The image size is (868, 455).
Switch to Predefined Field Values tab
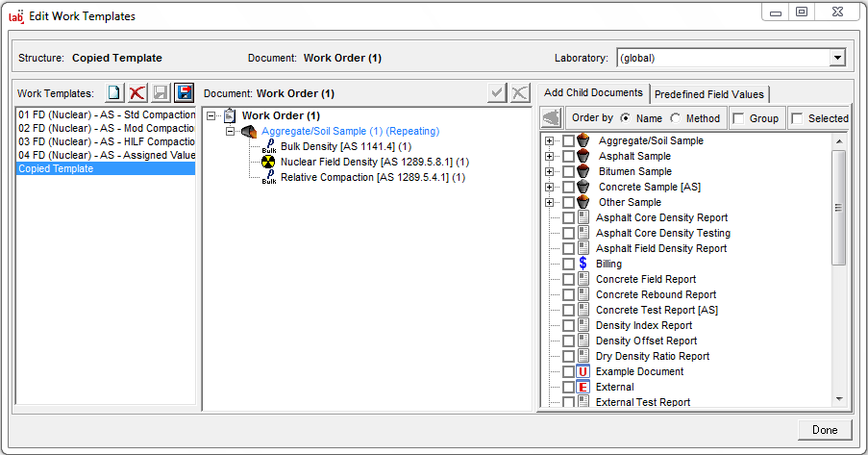pyautogui.click(x=709, y=94)
